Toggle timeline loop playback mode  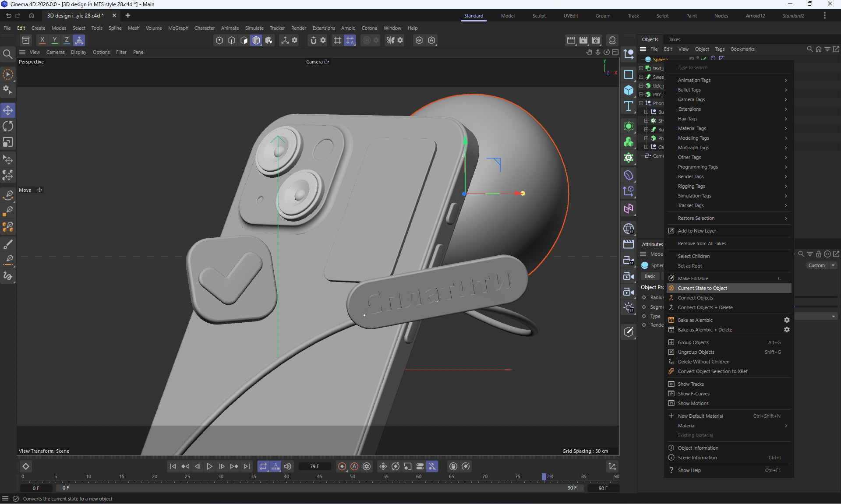[x=263, y=466]
